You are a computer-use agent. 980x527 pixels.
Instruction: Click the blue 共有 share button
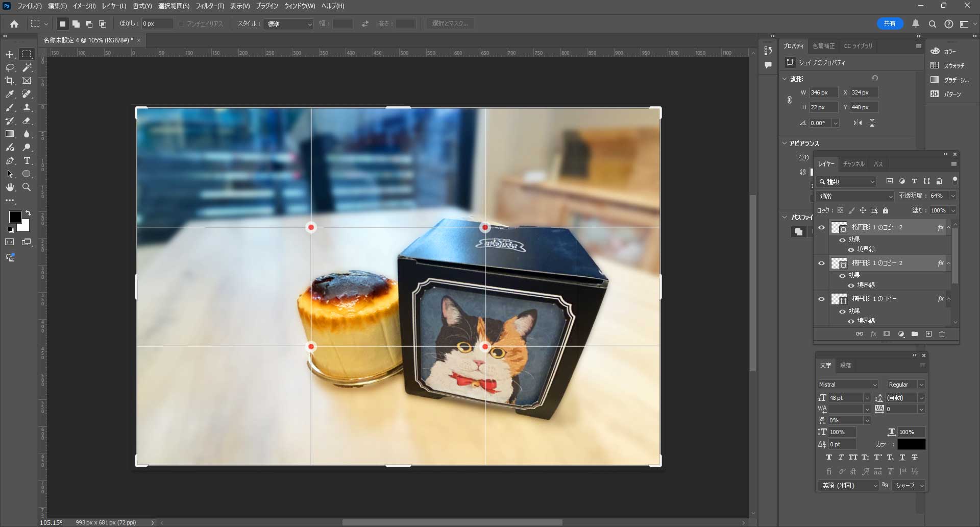pyautogui.click(x=890, y=23)
